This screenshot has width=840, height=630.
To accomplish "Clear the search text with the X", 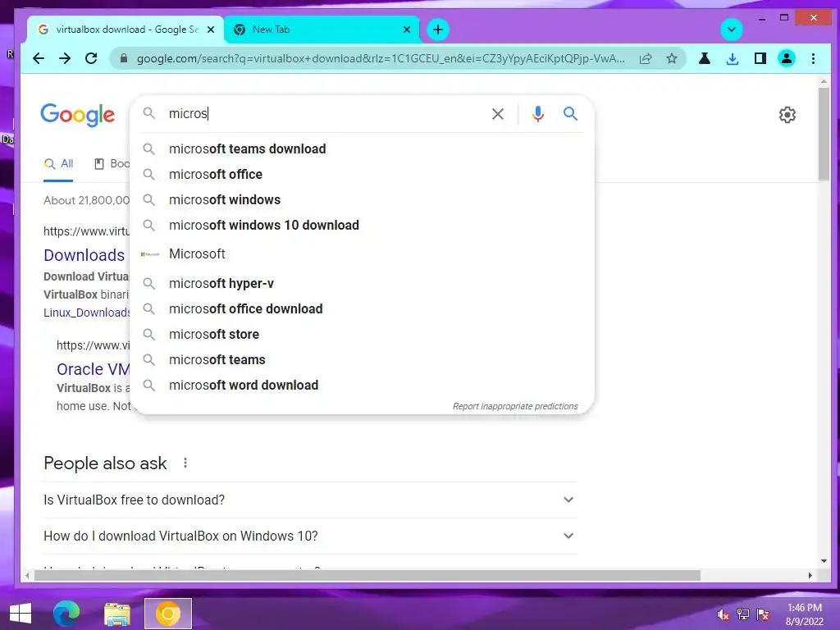I will pyautogui.click(x=498, y=113).
